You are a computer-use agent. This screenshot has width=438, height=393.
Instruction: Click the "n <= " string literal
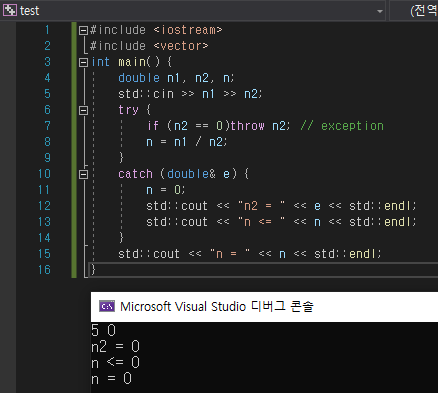pos(261,222)
